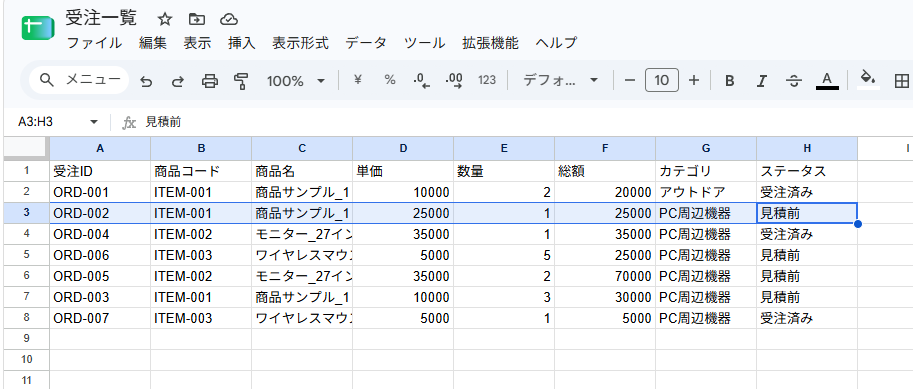Viewport: 913px width, 389px height.
Task: Open the ファイル menu
Action: [95, 43]
